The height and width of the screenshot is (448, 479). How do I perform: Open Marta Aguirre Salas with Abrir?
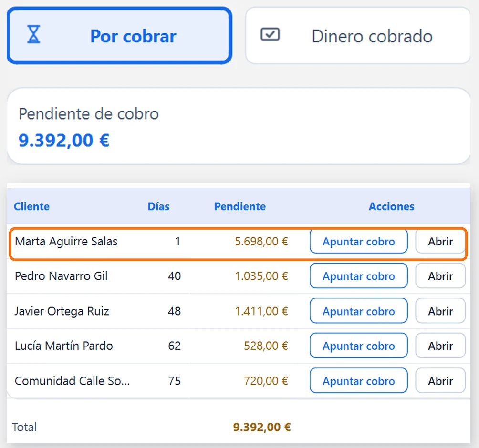[x=440, y=241]
